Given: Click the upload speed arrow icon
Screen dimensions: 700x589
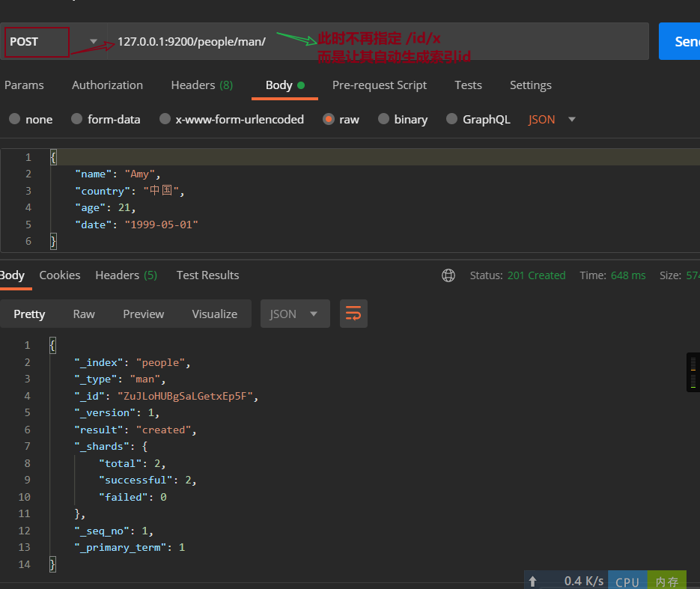Looking at the screenshot, I should coord(532,582).
